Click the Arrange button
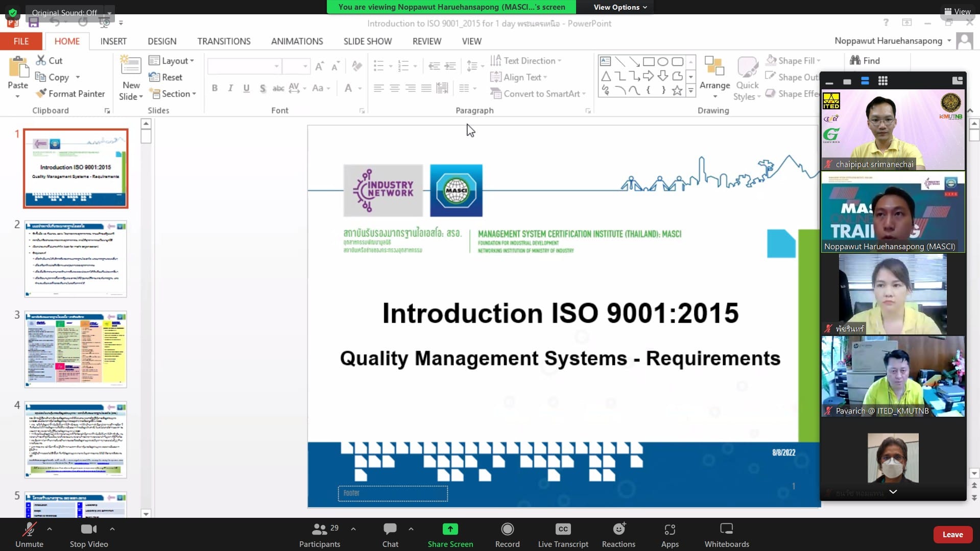Screen dimensions: 980x551 pos(714,77)
